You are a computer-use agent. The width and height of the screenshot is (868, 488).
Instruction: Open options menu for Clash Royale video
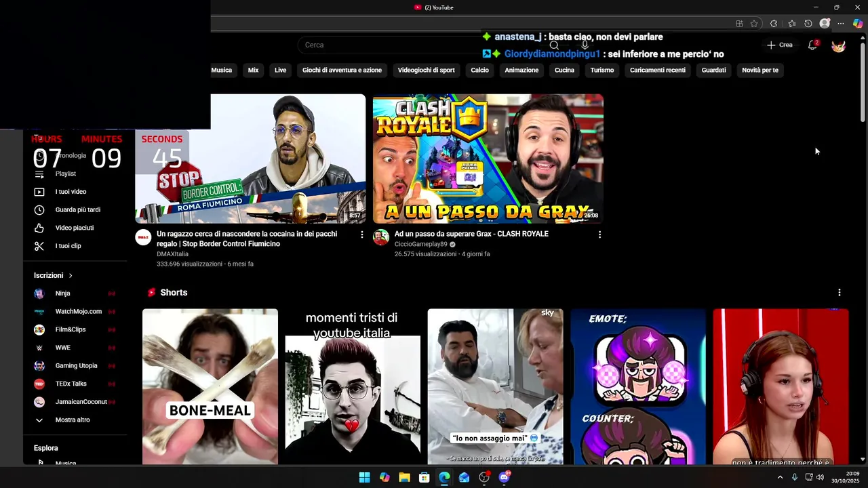(x=599, y=235)
